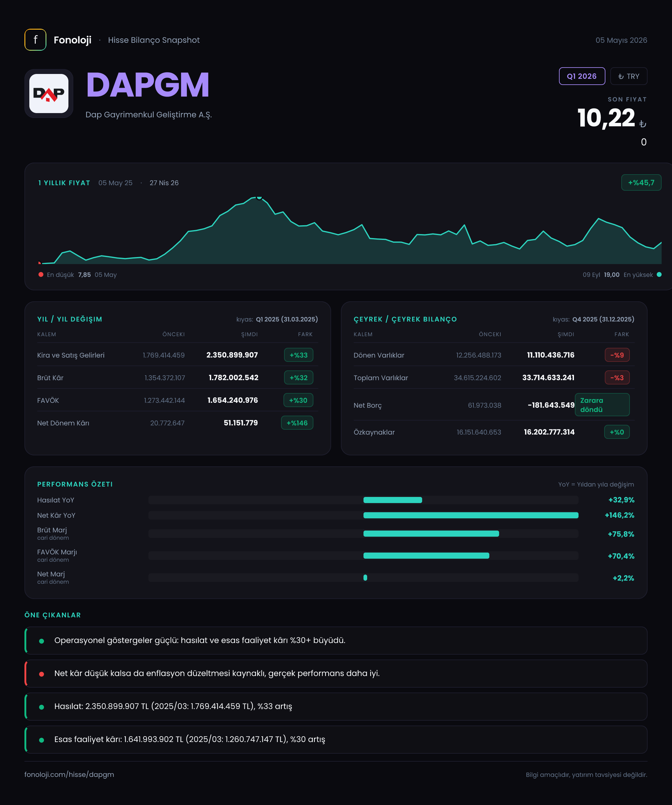Click the 'YoY = Yıldan yıla değişim' note
This screenshot has width=672, height=805.
596,484
